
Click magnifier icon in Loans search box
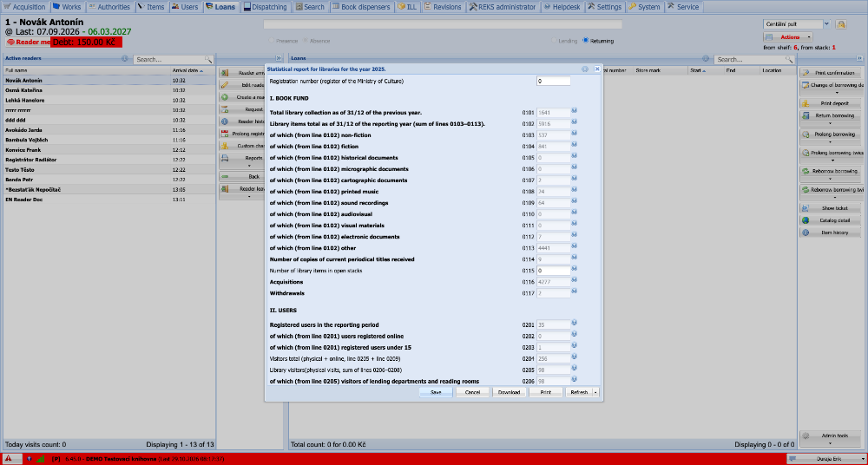click(789, 59)
